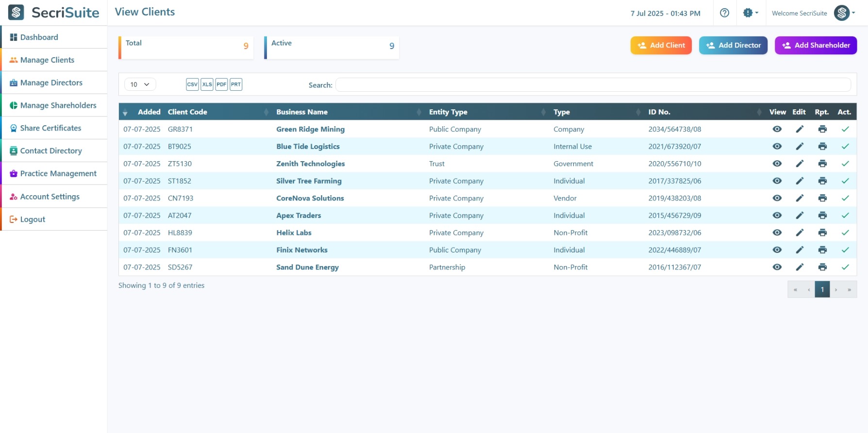Open Account Settings
868x433 pixels.
click(53, 197)
